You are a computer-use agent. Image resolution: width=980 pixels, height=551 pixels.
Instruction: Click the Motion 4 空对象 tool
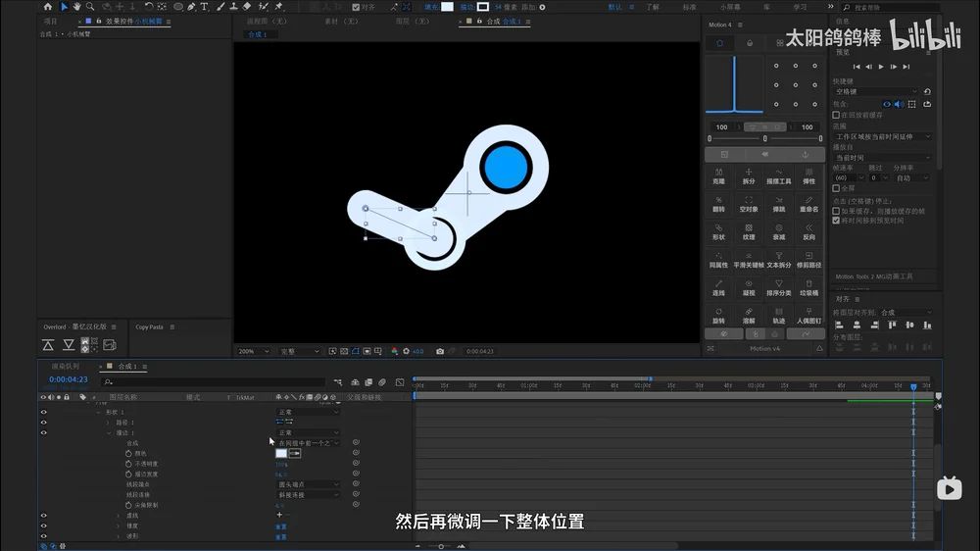pyautogui.click(x=749, y=205)
